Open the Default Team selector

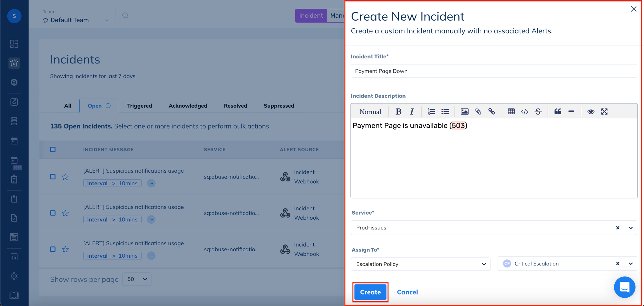pyautogui.click(x=76, y=20)
